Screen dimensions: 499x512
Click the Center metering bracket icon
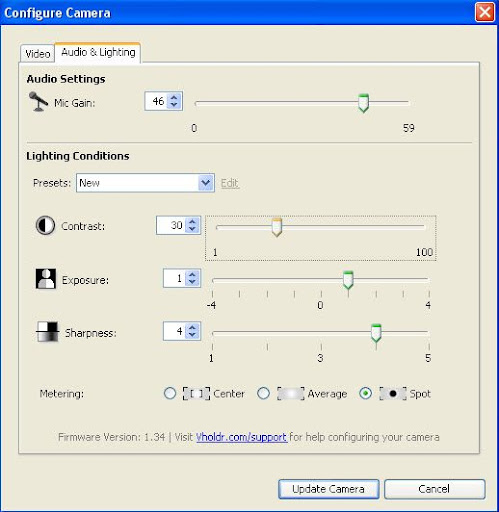196,394
